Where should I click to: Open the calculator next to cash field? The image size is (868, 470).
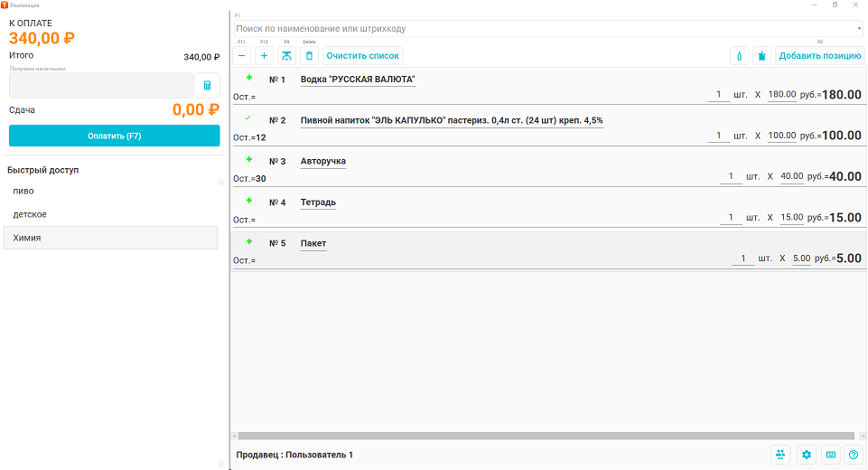coord(207,85)
